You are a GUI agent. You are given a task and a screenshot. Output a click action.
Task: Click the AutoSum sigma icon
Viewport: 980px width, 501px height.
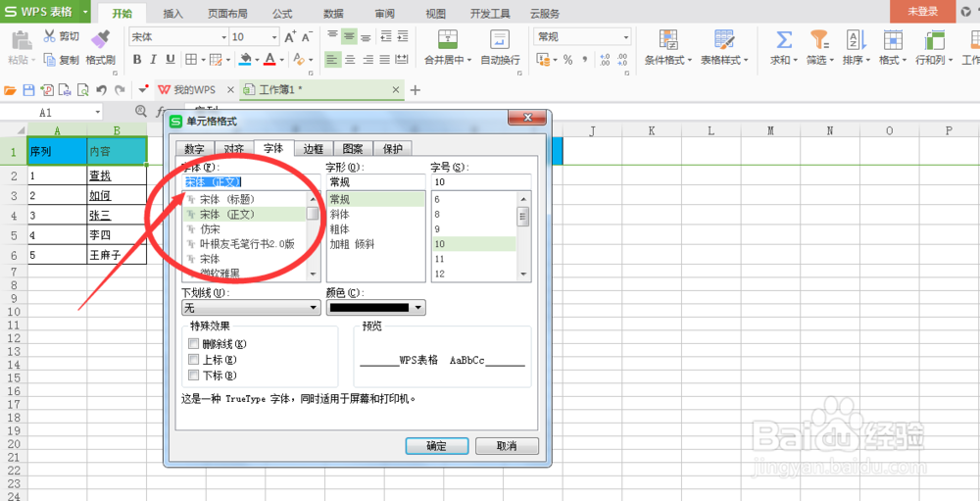[x=784, y=40]
